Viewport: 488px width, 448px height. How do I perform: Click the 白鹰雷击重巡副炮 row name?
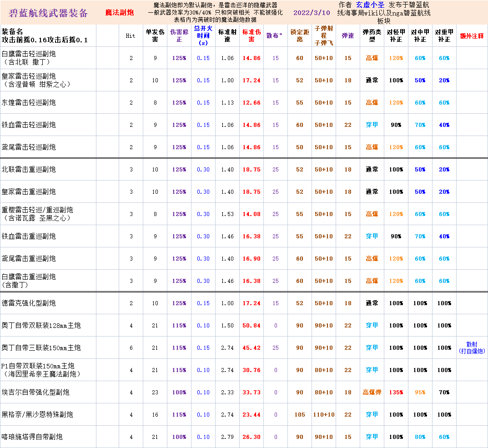tap(29, 277)
